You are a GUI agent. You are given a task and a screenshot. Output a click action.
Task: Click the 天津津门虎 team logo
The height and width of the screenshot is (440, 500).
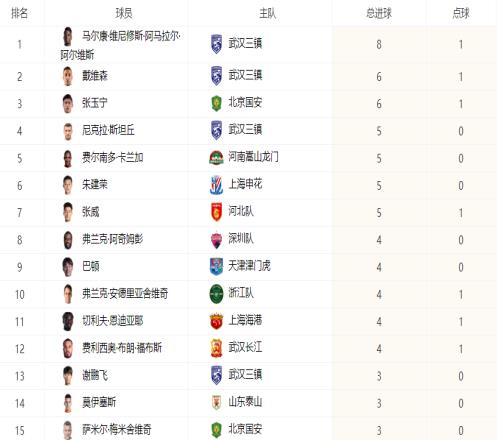tap(216, 266)
